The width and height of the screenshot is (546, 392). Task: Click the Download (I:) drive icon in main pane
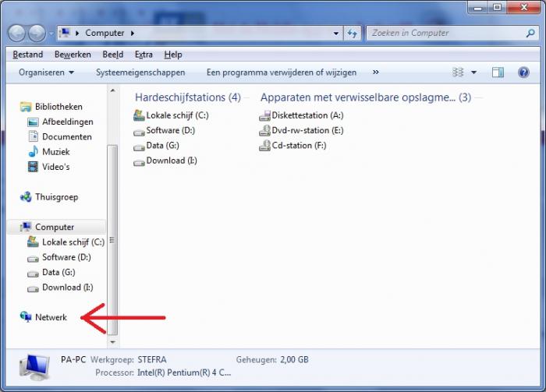[139, 162]
